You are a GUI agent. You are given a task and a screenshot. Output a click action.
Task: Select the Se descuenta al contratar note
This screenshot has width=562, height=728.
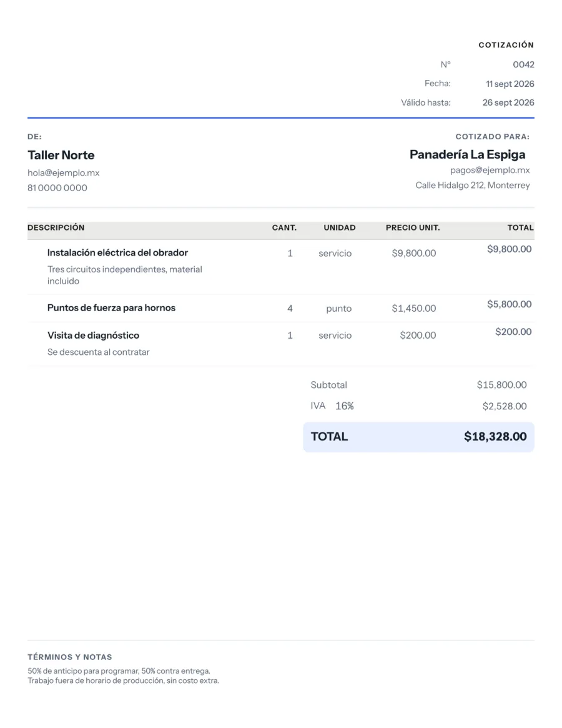pos(99,352)
